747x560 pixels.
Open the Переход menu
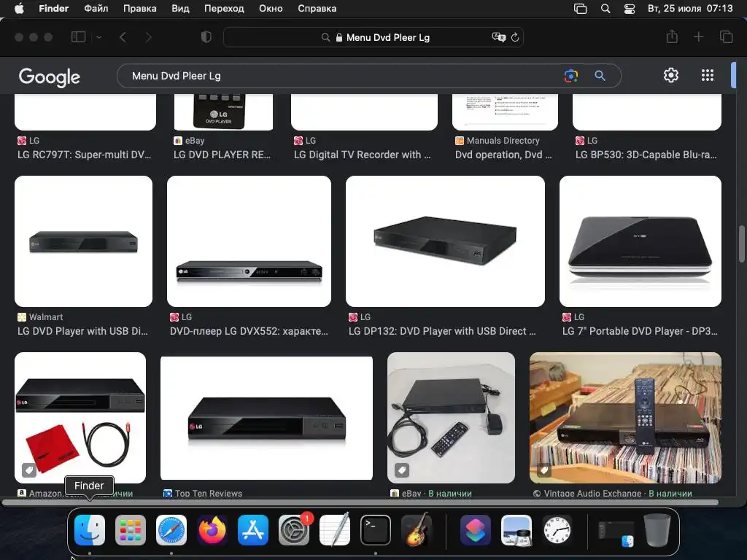tap(224, 9)
